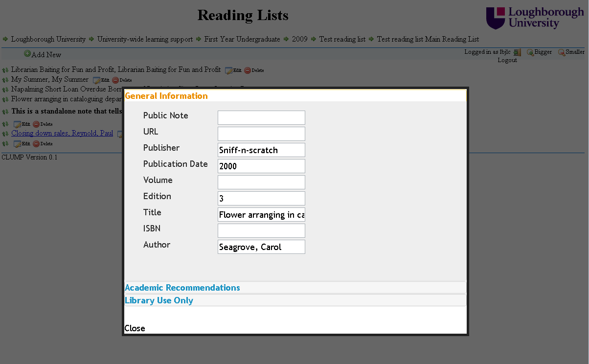
Task: Click reorder arrows beside My Summer
Action: click(x=5, y=80)
